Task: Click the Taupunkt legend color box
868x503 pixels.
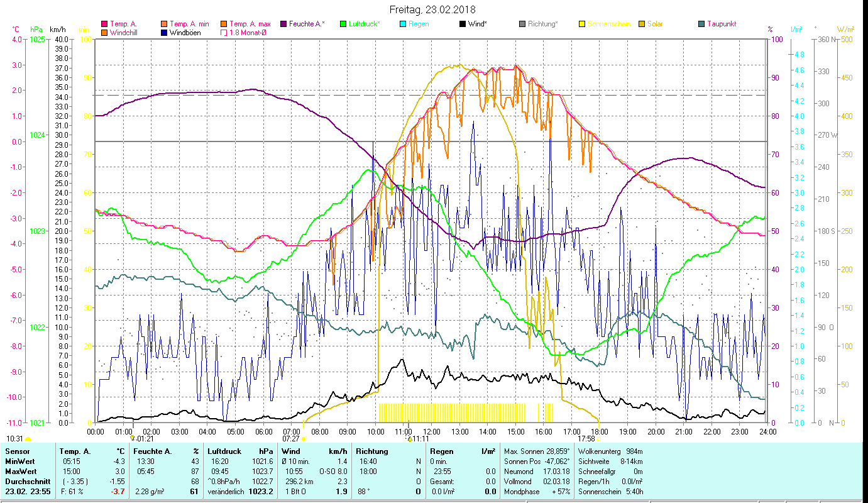Action: (701, 25)
